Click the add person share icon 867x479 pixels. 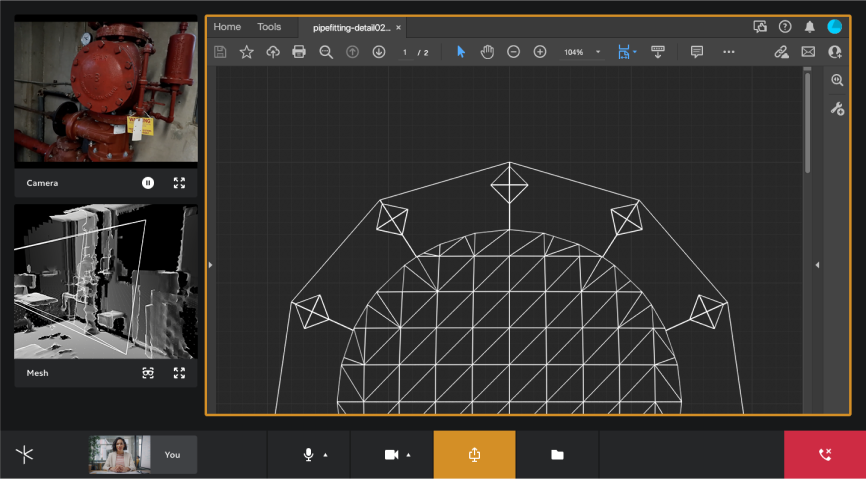834,52
